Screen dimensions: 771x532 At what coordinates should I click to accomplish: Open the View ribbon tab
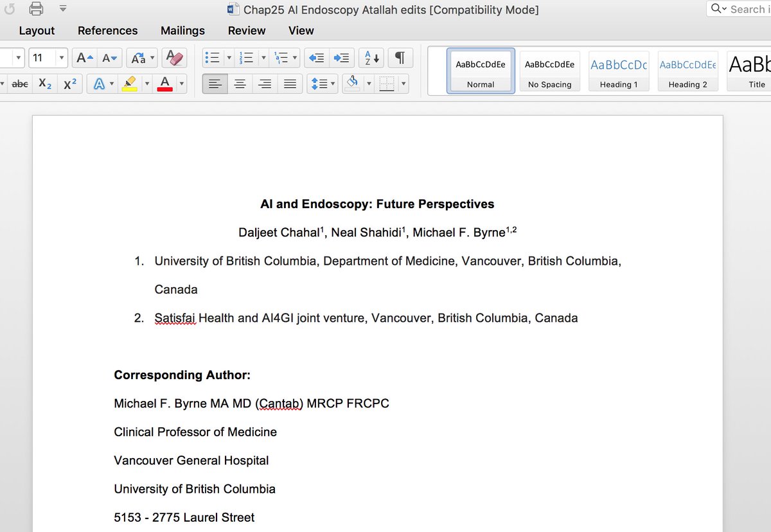(301, 30)
